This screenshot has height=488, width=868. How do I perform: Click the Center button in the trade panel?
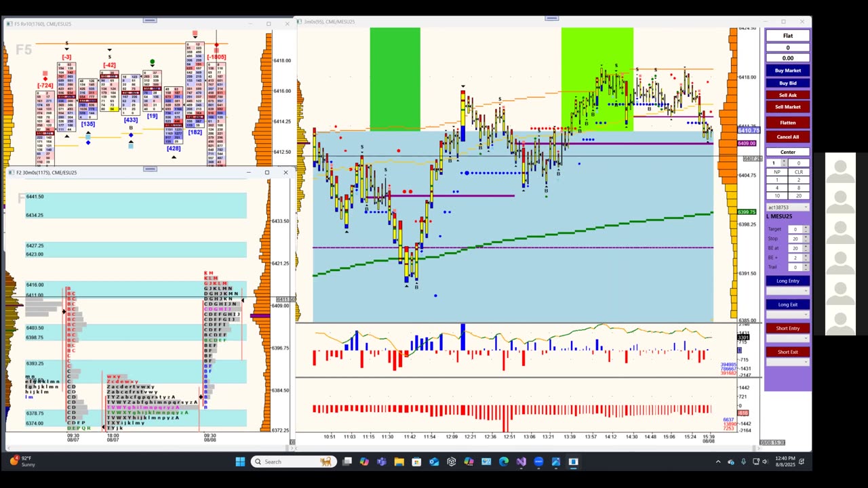tap(787, 152)
